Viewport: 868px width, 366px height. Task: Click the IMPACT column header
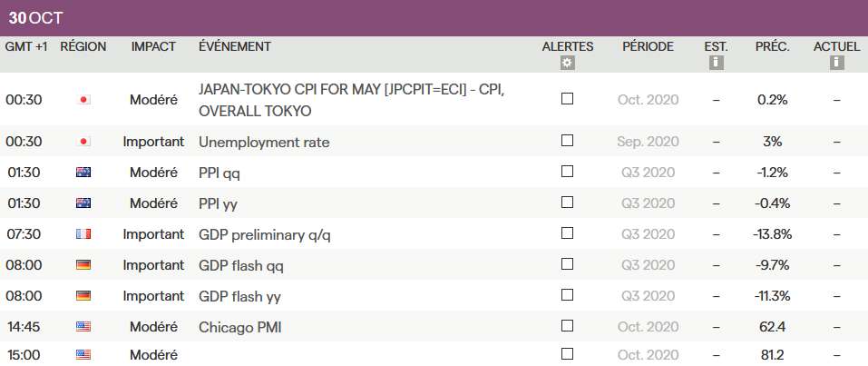[x=153, y=46]
